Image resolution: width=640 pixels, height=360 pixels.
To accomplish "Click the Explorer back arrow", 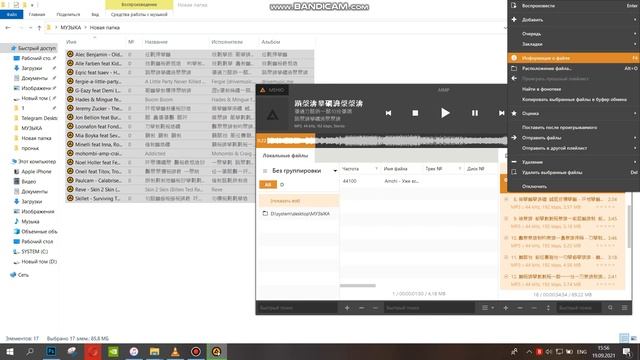I will tap(8, 28).
